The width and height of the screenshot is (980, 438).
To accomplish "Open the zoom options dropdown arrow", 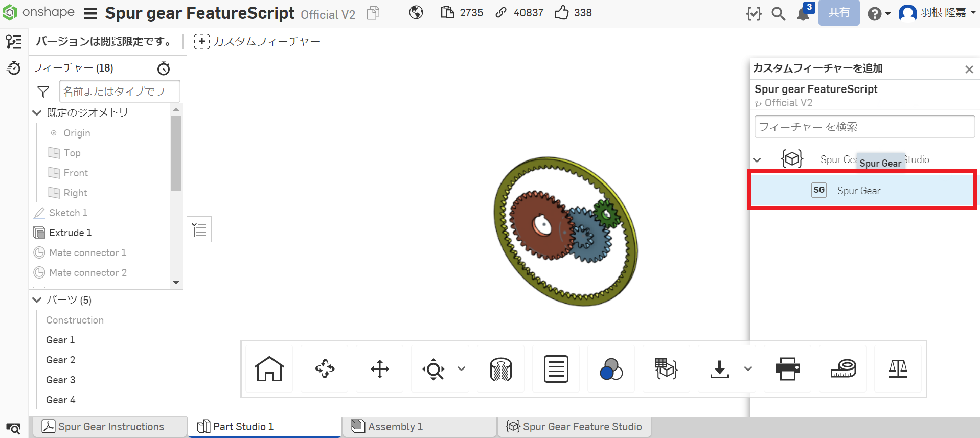I will click(461, 369).
